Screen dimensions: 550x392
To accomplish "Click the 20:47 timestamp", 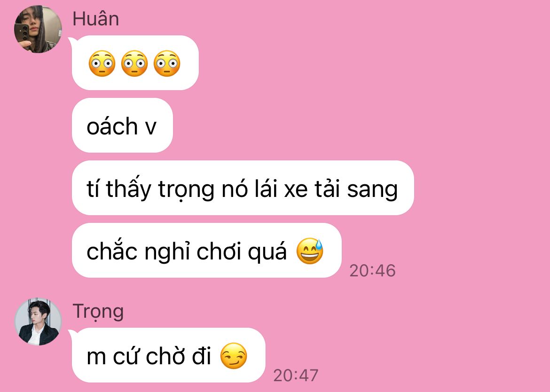I will coord(296,376).
